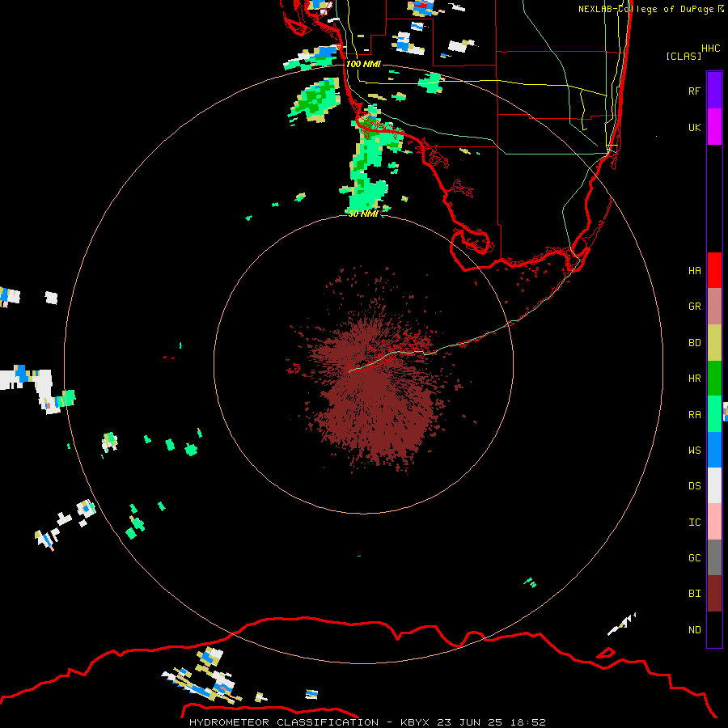728x728 pixels.
Task: Select the WS blue legend swatch
Action: [x=714, y=450]
